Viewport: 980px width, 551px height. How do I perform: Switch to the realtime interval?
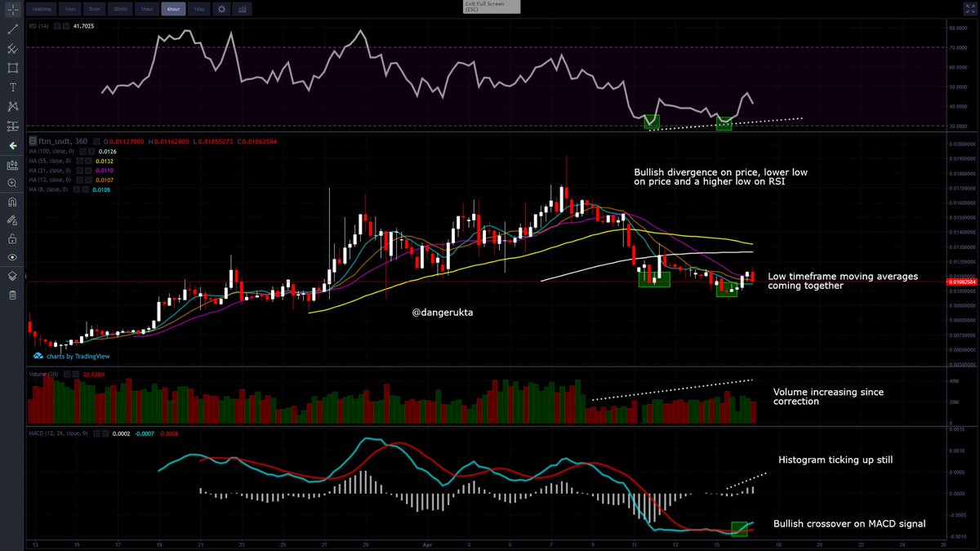[42, 9]
